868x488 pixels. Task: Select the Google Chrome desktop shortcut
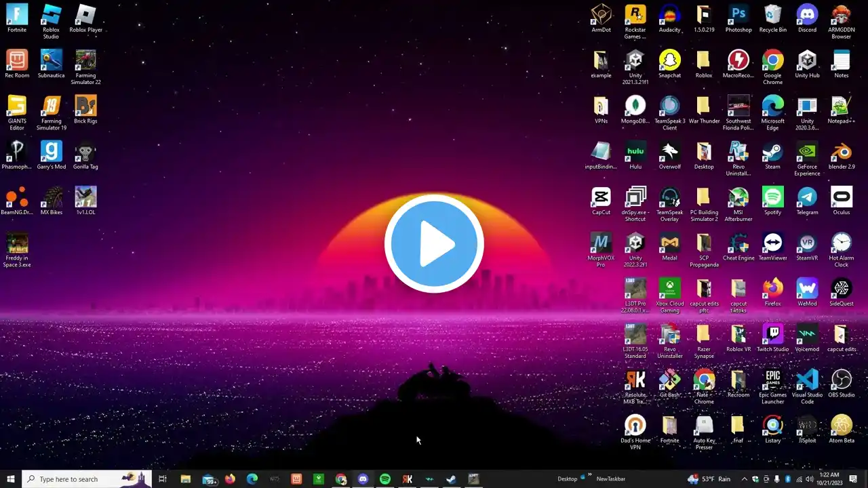coord(773,66)
